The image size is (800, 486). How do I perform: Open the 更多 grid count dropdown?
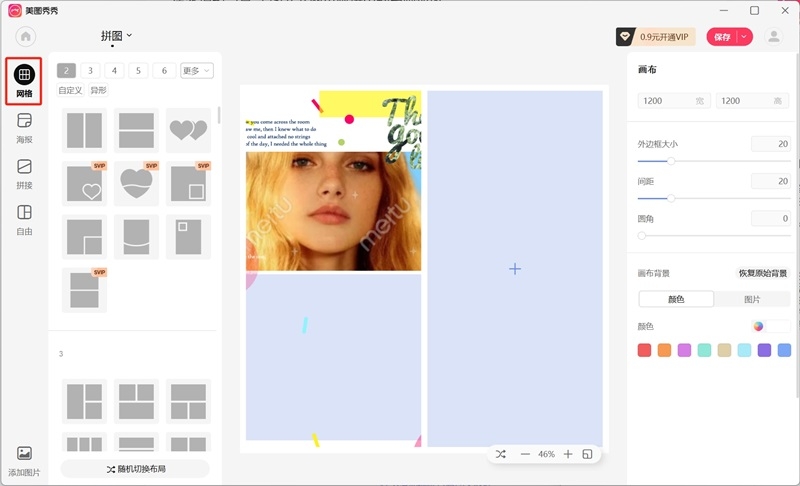pyautogui.click(x=196, y=71)
